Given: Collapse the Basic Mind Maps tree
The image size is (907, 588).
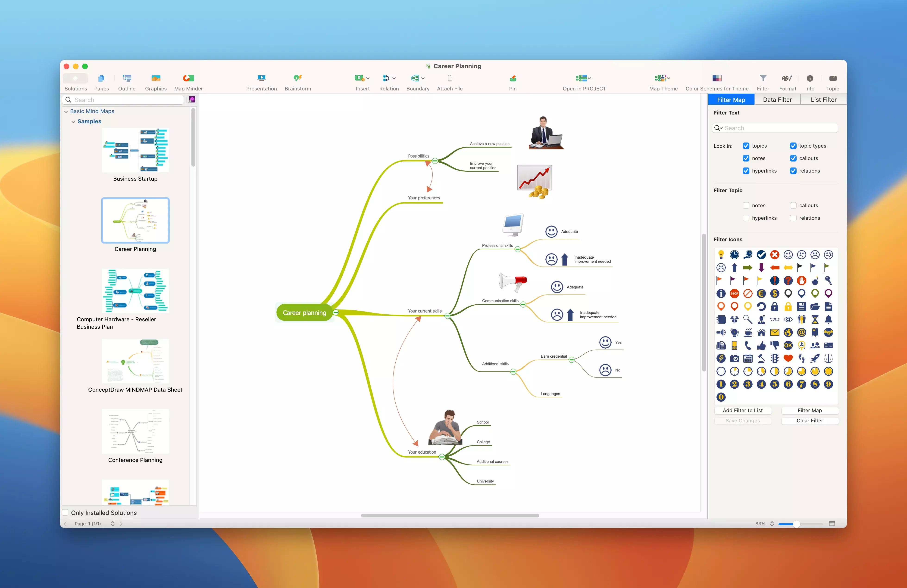Looking at the screenshot, I should pyautogui.click(x=66, y=111).
